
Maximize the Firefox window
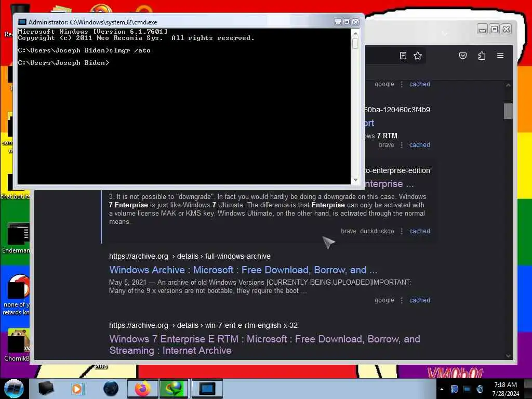pyautogui.click(x=494, y=30)
